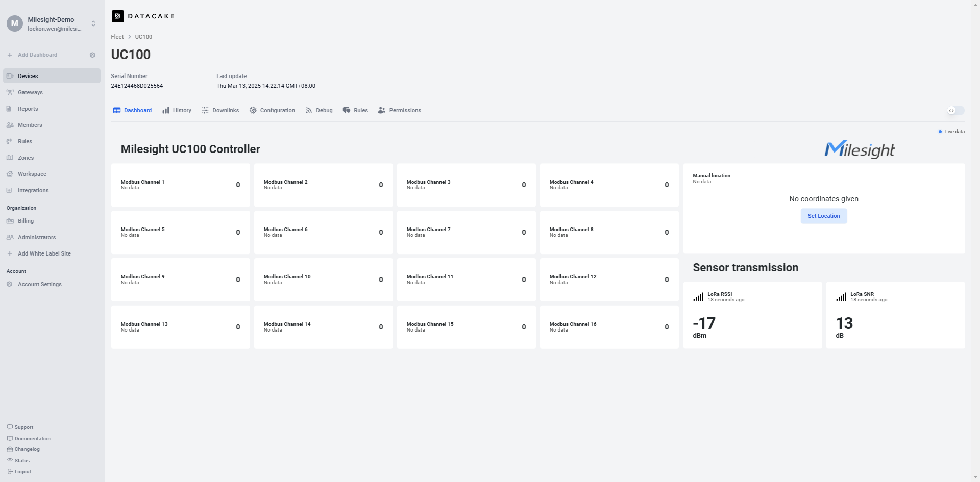This screenshot has height=482, width=980.
Task: Click the Changelog link
Action: (27, 449)
